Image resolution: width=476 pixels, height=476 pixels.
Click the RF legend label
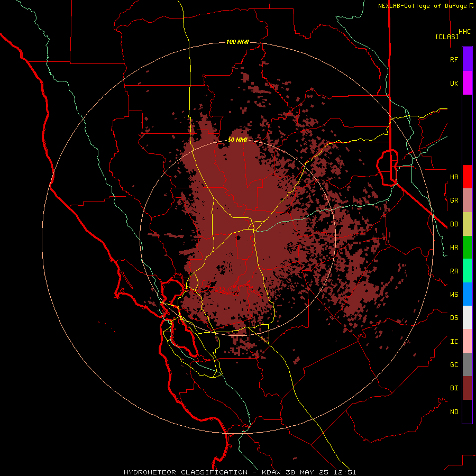[x=454, y=59]
